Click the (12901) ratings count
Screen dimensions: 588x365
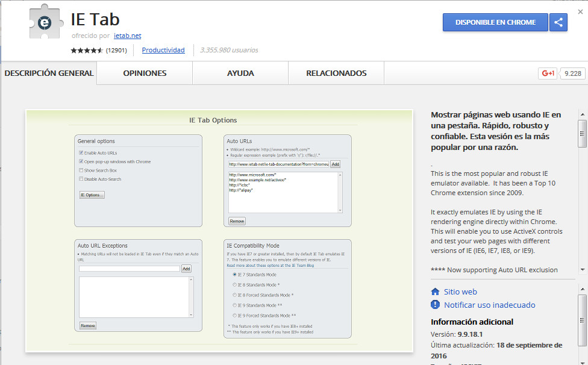pos(116,50)
